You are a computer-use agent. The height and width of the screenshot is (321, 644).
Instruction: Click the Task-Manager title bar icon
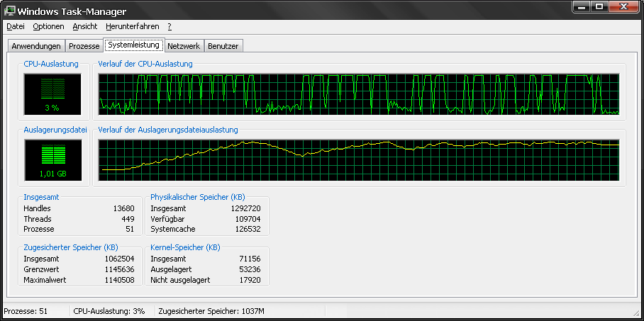pos(10,11)
